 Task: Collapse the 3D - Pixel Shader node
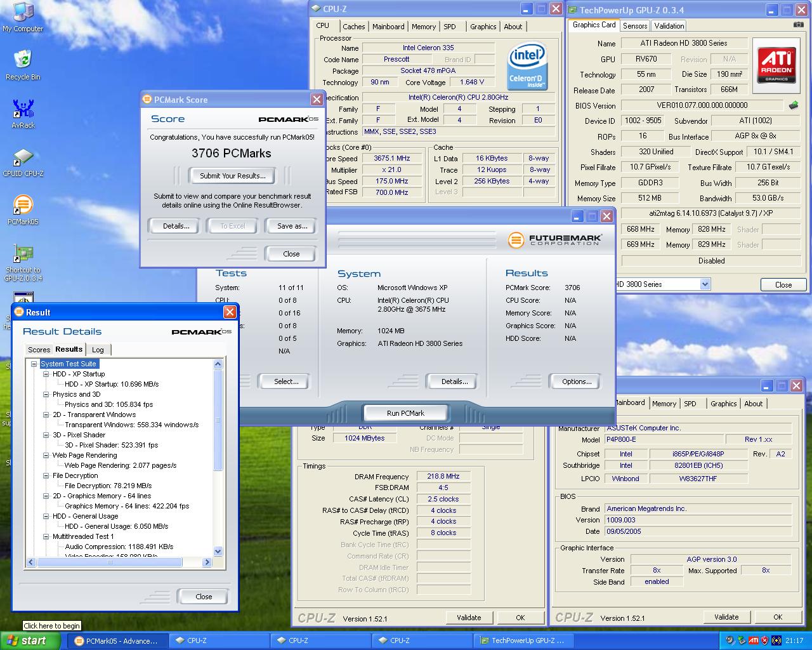pos(46,435)
